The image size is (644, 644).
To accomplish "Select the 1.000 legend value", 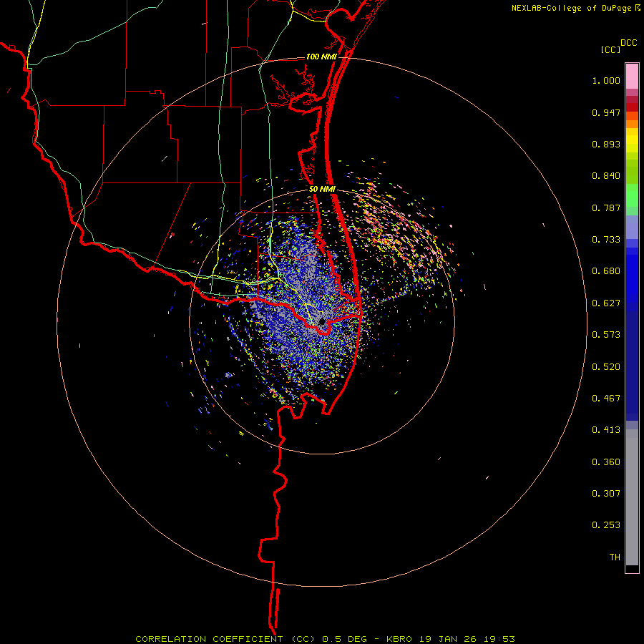I will (606, 80).
